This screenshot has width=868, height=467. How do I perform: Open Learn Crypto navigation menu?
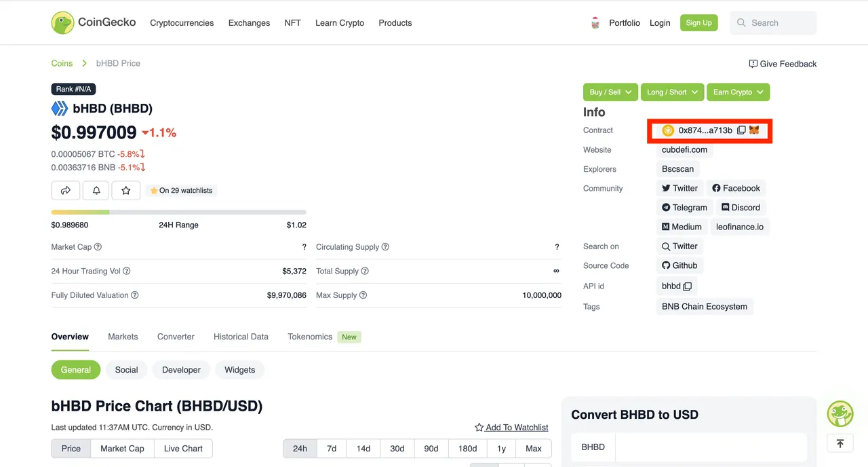click(340, 23)
